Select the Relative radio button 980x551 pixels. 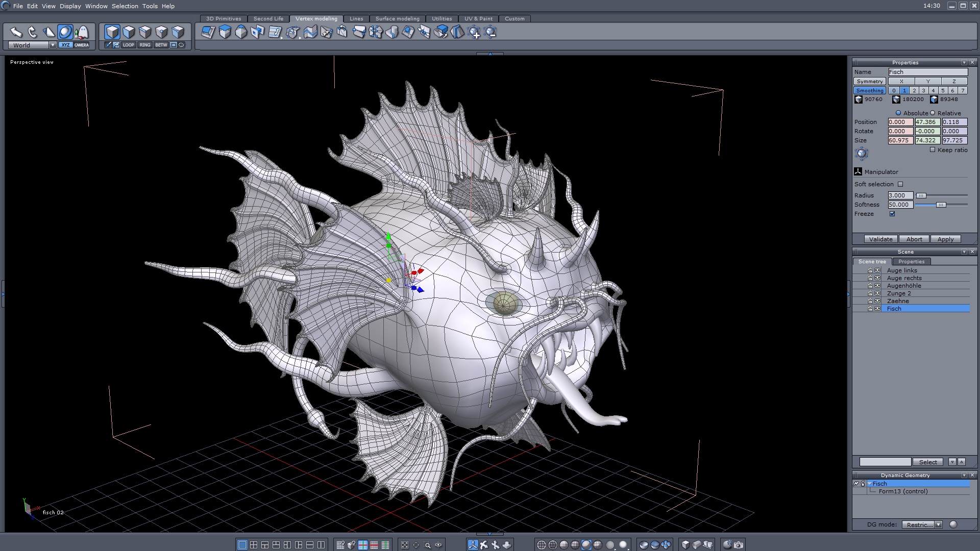(933, 113)
